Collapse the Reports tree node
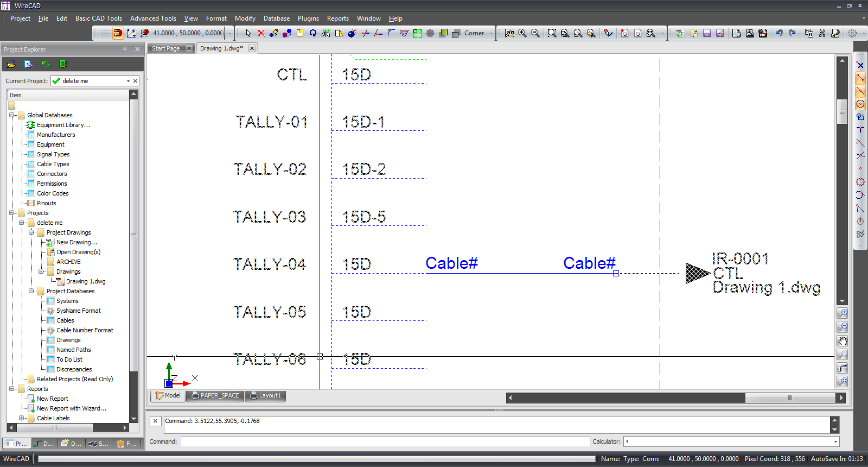This screenshot has height=467, width=868. point(12,389)
